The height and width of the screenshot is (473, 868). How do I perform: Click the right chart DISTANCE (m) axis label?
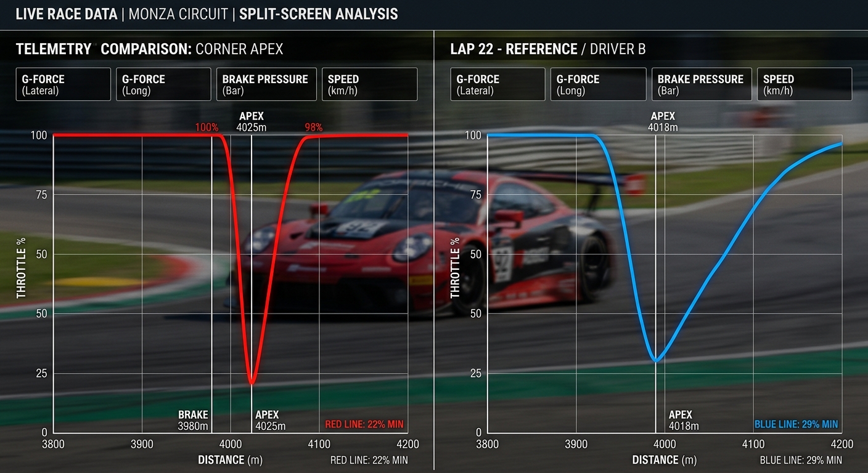pos(665,460)
